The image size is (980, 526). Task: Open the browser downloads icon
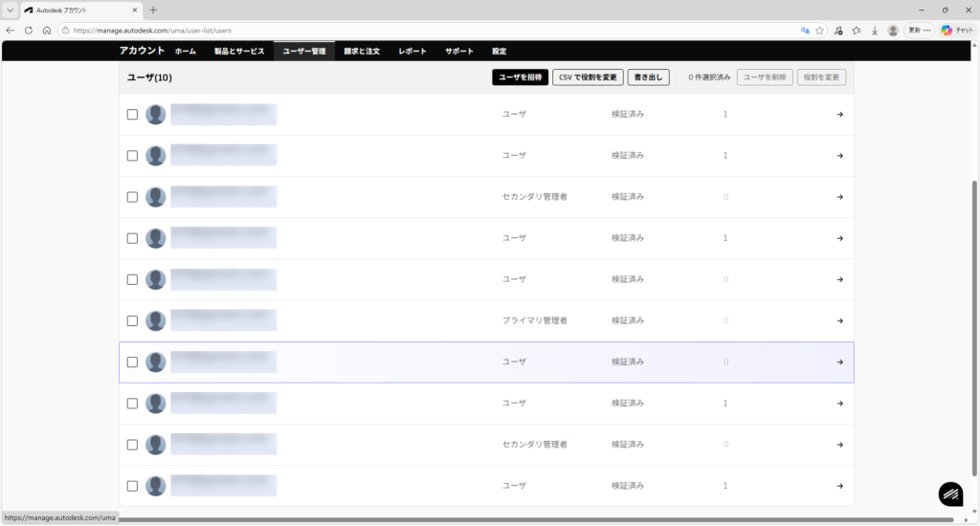(875, 30)
